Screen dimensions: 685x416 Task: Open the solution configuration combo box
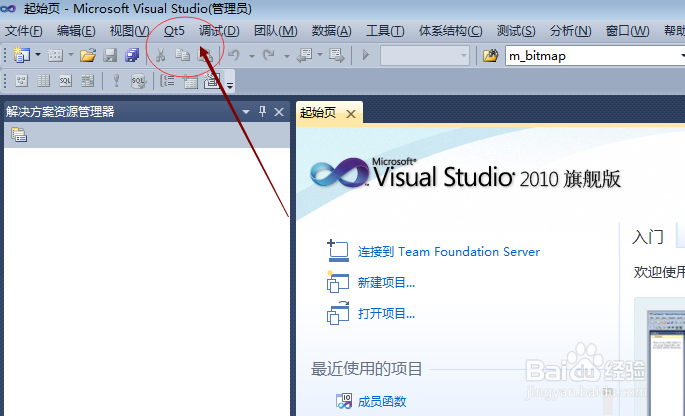point(425,55)
